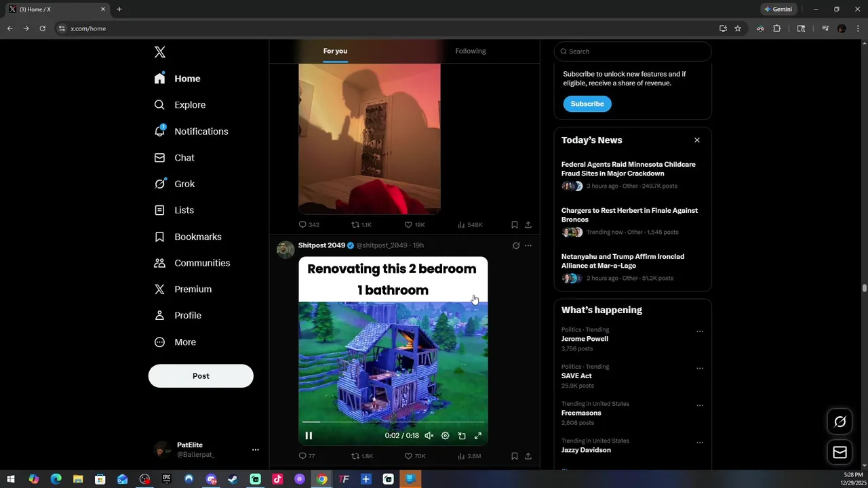
Task: Open options for SAVE Act trend
Action: [x=700, y=369]
